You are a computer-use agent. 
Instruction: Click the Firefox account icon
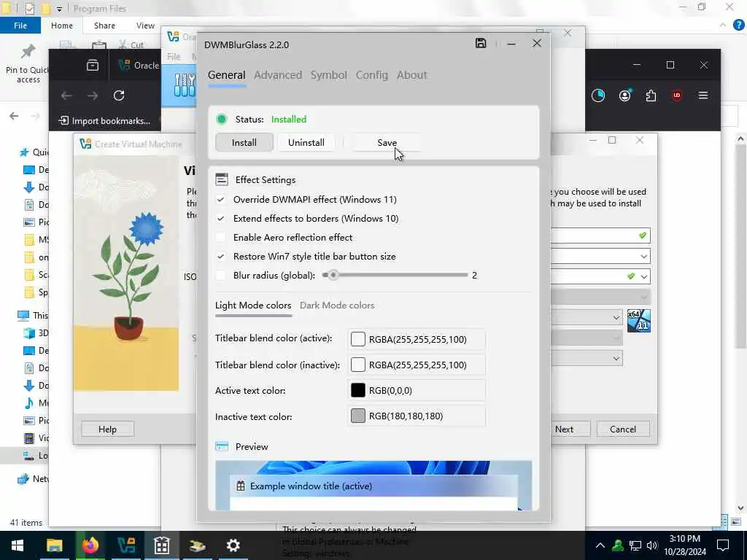click(624, 96)
